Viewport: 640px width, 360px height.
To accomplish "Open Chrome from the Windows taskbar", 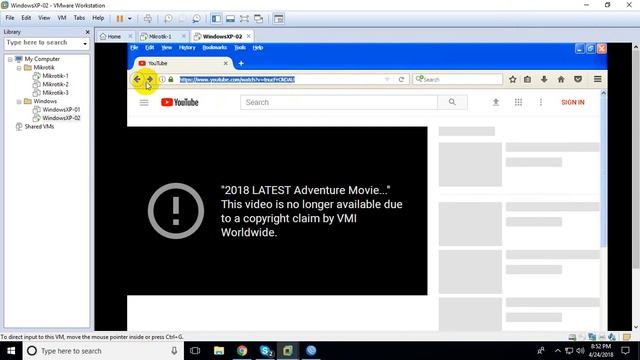I will tap(242, 351).
